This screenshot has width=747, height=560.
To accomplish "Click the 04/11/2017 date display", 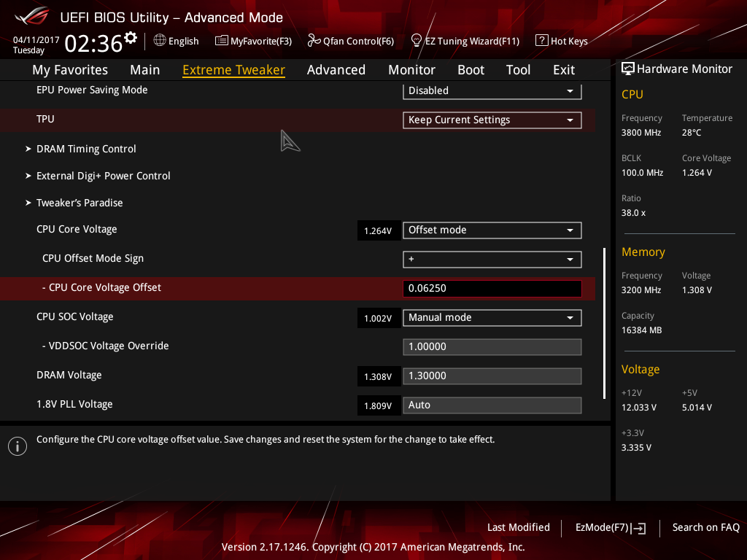I will (36, 40).
